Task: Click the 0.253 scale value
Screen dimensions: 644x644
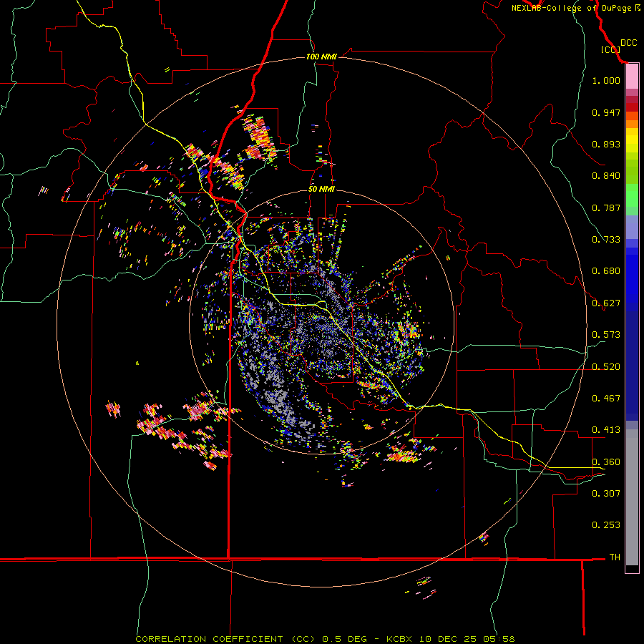Action: coord(606,525)
